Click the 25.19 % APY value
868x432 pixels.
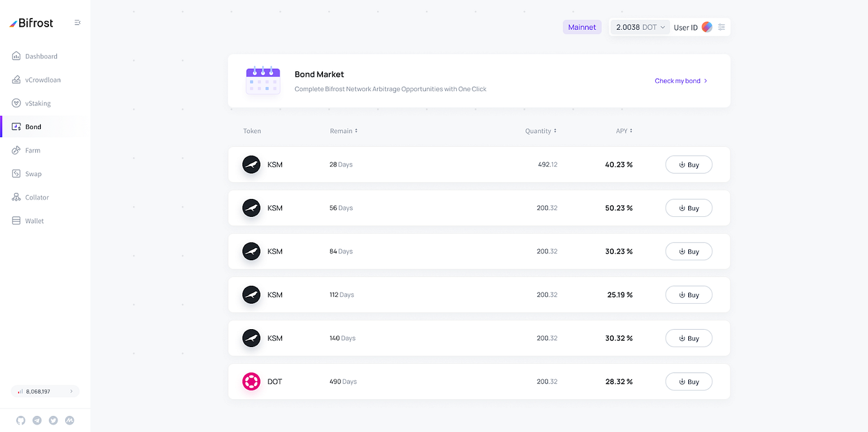pos(620,295)
